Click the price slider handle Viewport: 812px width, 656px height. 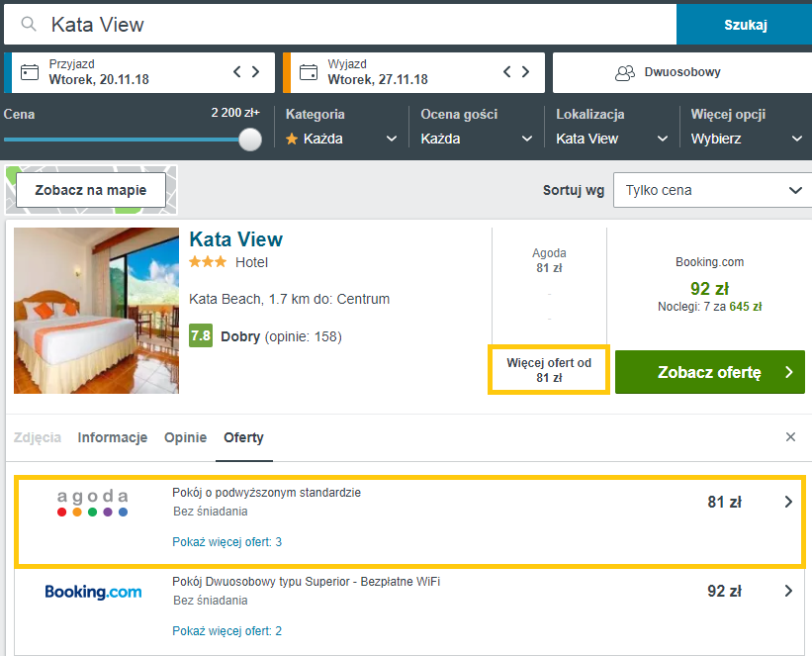(250, 140)
